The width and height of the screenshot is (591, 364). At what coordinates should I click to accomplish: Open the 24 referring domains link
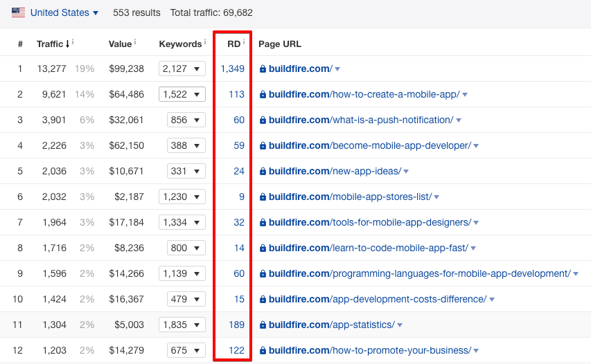coord(239,171)
